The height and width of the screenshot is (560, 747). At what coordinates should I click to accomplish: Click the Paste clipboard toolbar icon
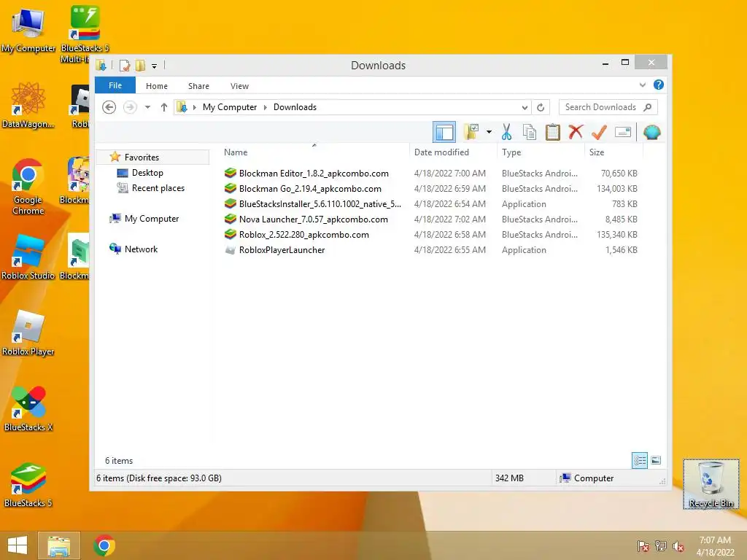pyautogui.click(x=552, y=132)
